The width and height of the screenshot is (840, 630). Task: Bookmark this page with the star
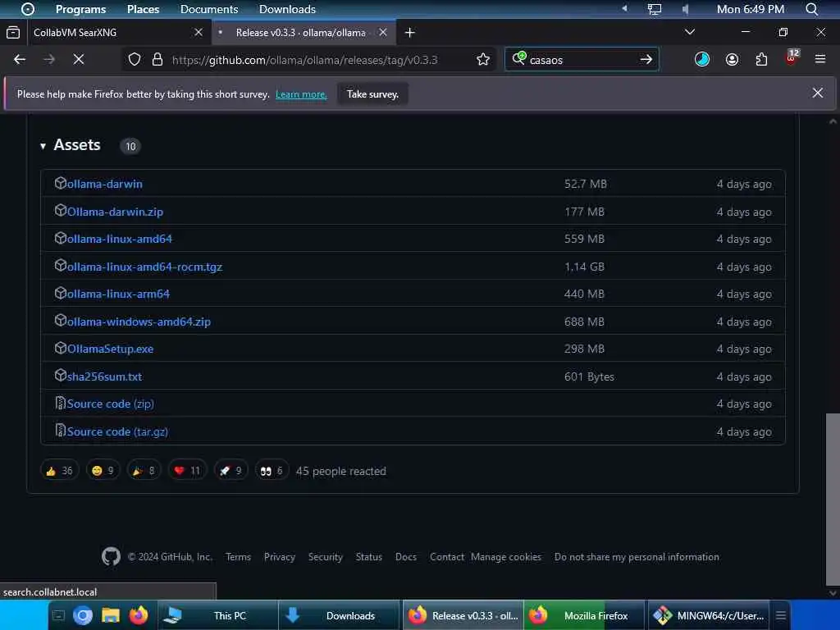(x=483, y=59)
